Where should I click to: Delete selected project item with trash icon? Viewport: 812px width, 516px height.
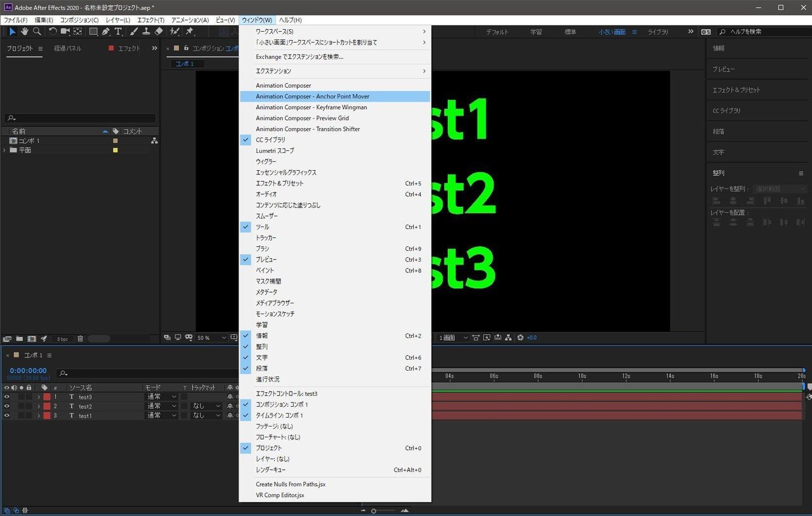81,338
